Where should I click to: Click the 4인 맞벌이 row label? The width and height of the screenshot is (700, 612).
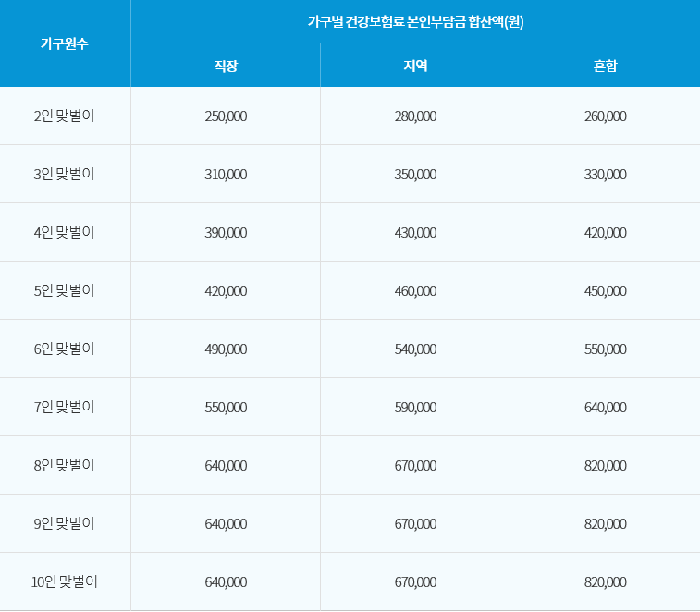[65, 233]
